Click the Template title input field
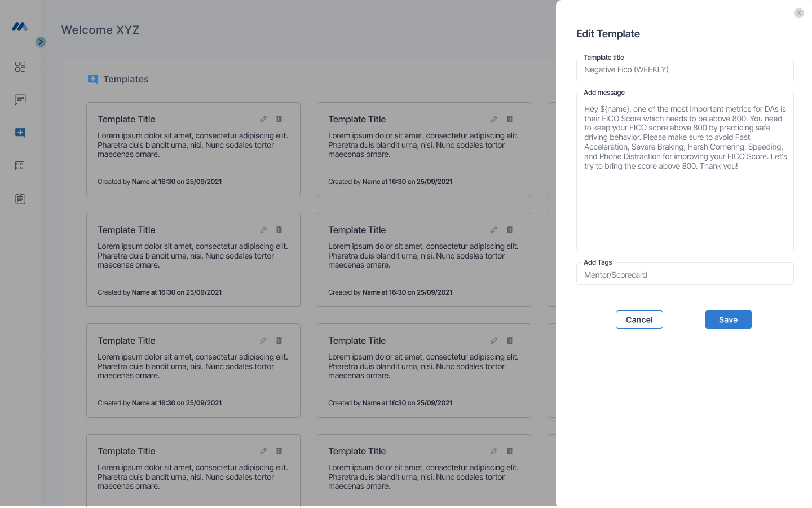812x508 pixels. (685, 70)
